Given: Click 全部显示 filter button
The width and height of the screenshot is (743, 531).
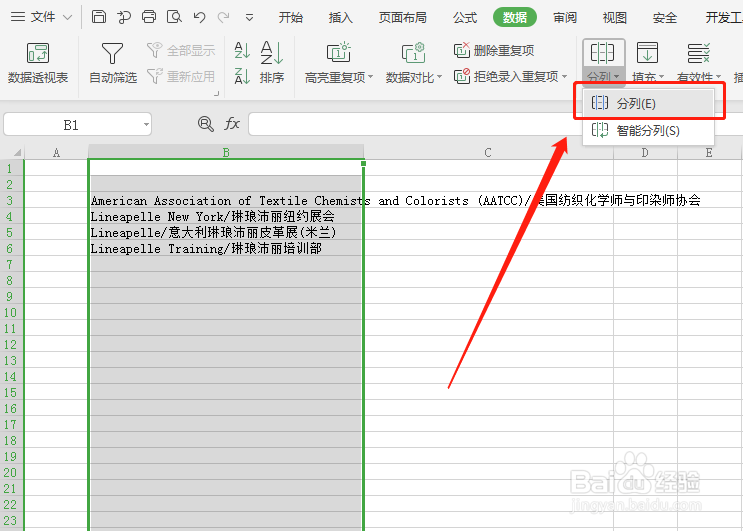Looking at the screenshot, I should [x=181, y=50].
